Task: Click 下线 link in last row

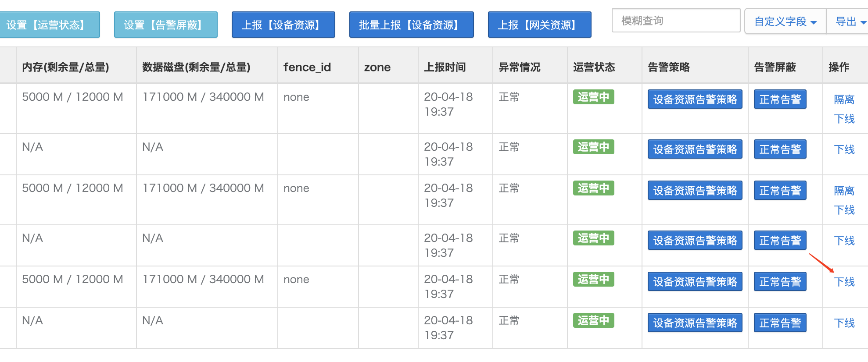Action: (x=844, y=323)
